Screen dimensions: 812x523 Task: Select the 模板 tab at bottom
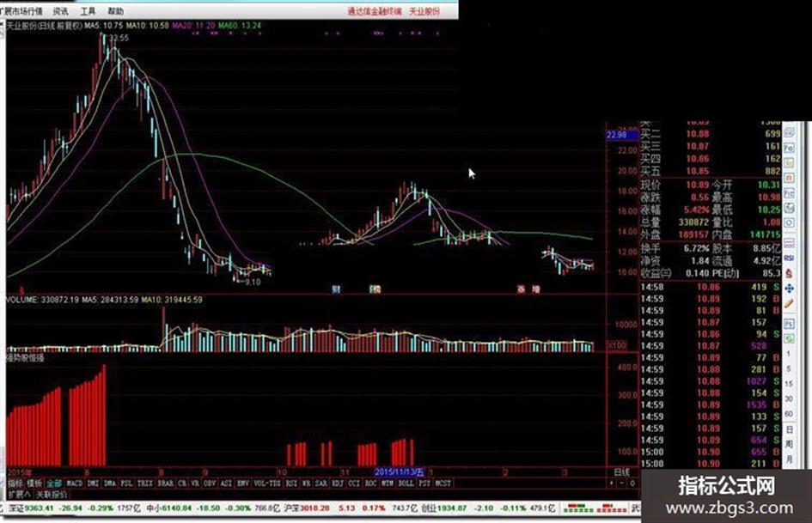tap(34, 483)
